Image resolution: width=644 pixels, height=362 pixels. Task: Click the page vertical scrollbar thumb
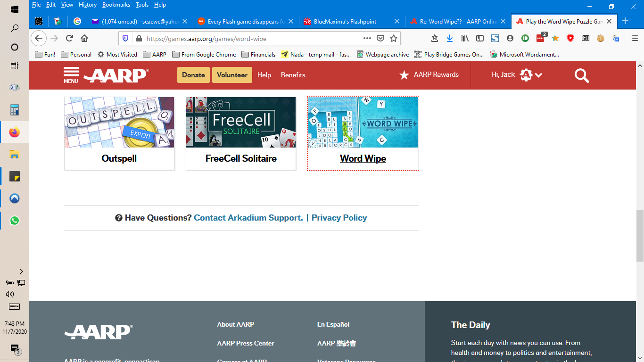click(640, 236)
